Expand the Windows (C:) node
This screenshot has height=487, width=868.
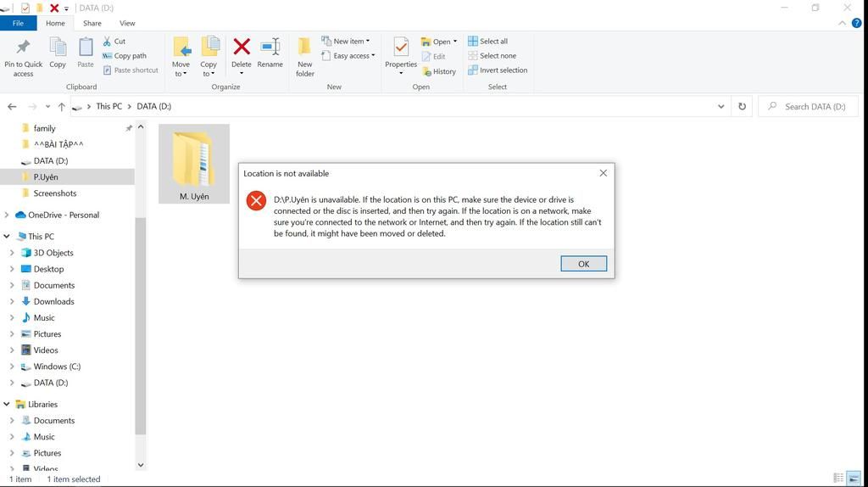click(x=12, y=367)
